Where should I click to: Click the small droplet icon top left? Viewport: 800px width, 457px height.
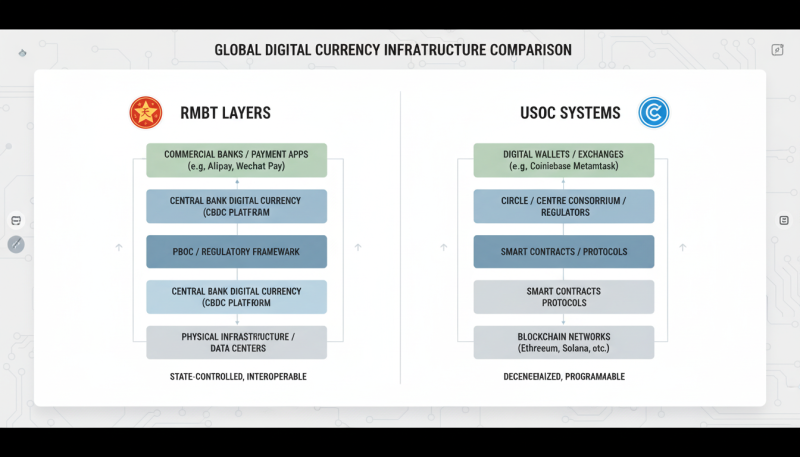(x=23, y=50)
